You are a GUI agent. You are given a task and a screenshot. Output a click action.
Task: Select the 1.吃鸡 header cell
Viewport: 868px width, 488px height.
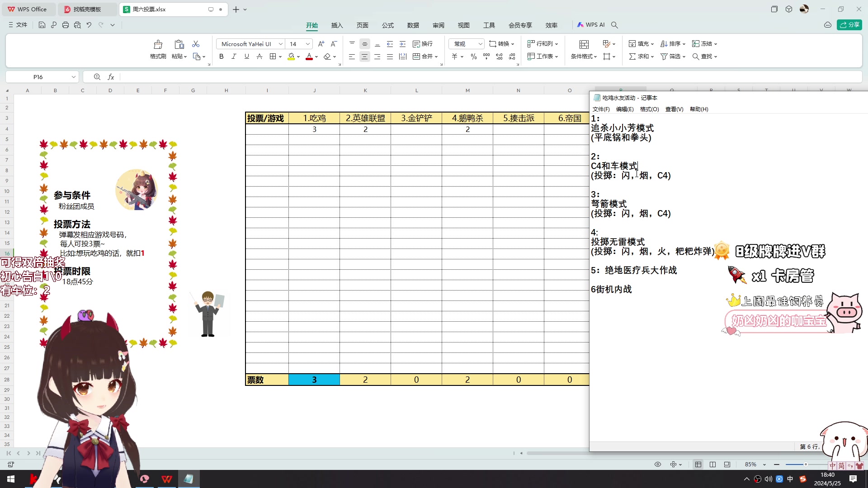[314, 118]
